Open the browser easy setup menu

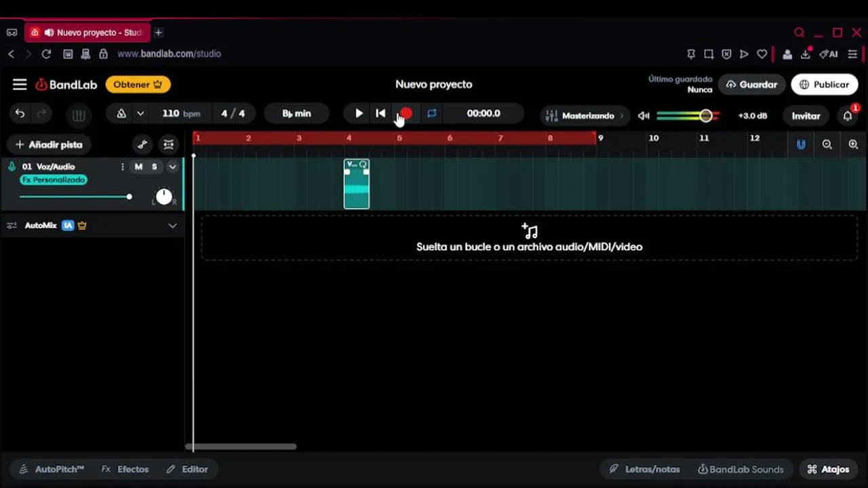click(x=852, y=54)
